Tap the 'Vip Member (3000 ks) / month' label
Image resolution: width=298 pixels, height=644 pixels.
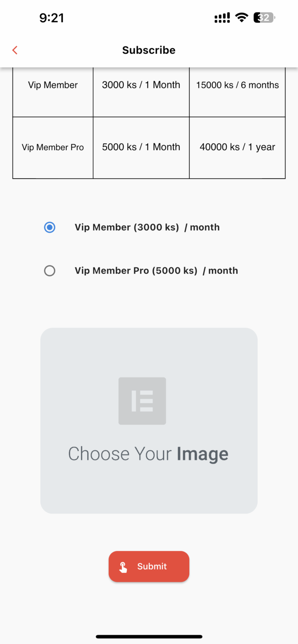pyautogui.click(x=147, y=227)
